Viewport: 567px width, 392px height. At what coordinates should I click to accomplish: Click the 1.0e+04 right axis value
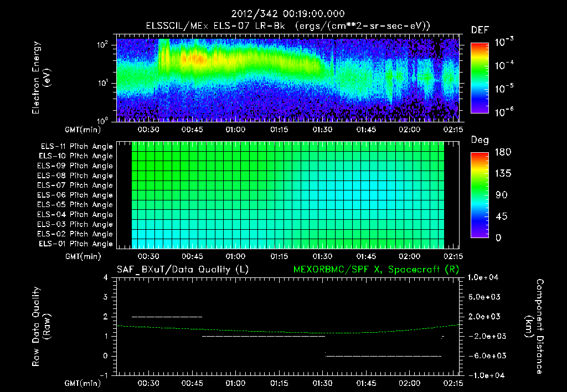click(483, 277)
